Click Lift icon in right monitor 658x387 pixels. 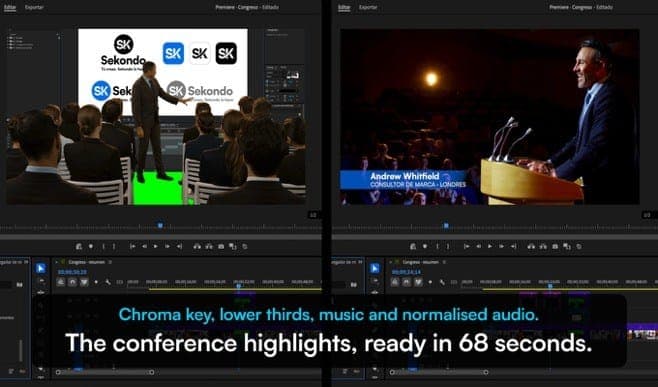pyautogui.click(x=531, y=246)
